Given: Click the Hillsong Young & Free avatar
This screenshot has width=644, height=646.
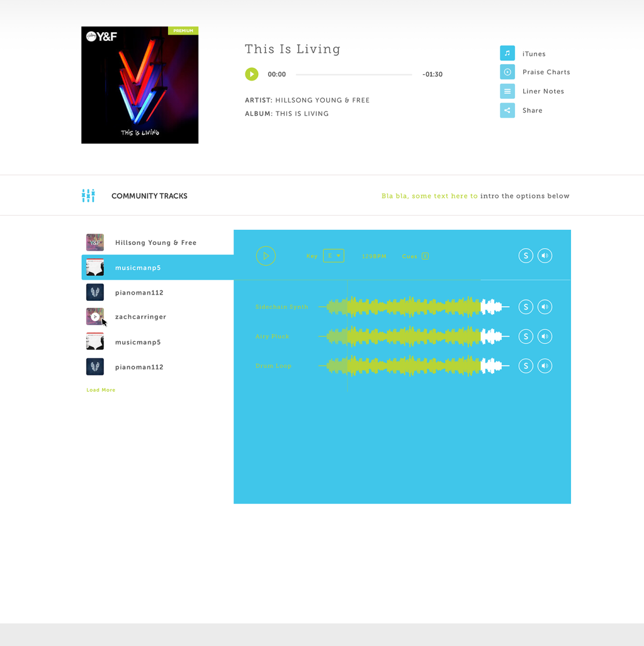Looking at the screenshot, I should tap(95, 243).
